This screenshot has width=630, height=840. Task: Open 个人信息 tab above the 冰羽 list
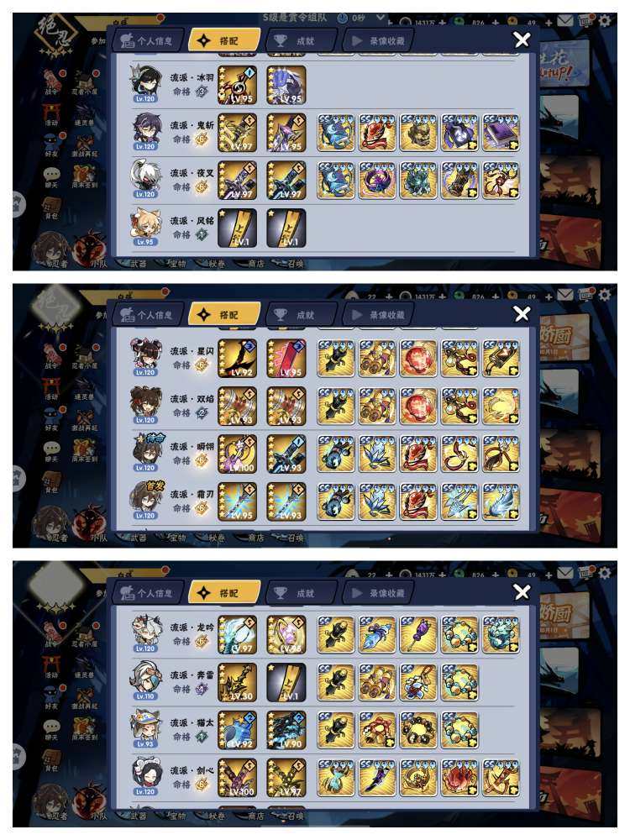(149, 40)
